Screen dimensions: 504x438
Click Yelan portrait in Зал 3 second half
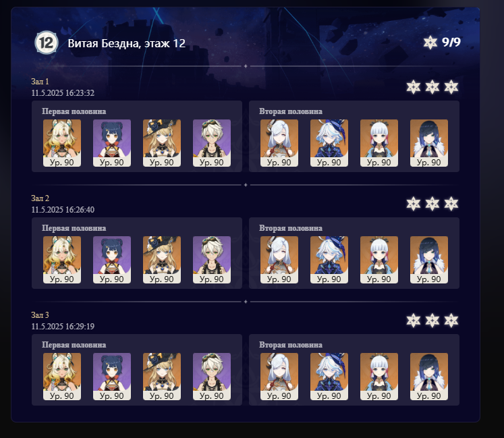[429, 377]
